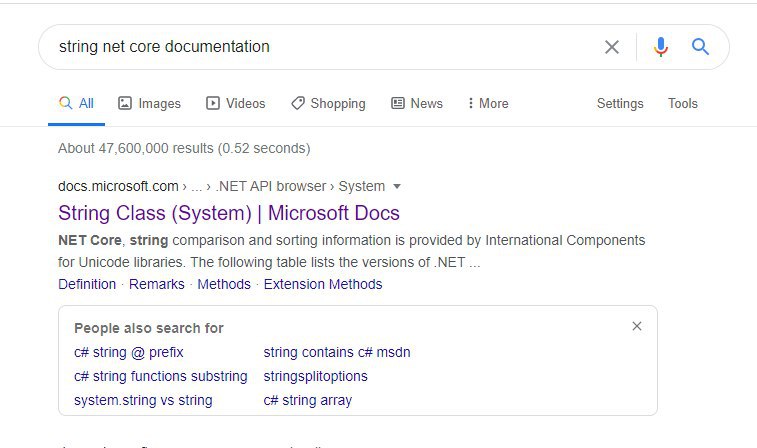Click the docs.microsoft.com breadcrumb URL
The height and width of the screenshot is (448, 757).
tap(118, 186)
